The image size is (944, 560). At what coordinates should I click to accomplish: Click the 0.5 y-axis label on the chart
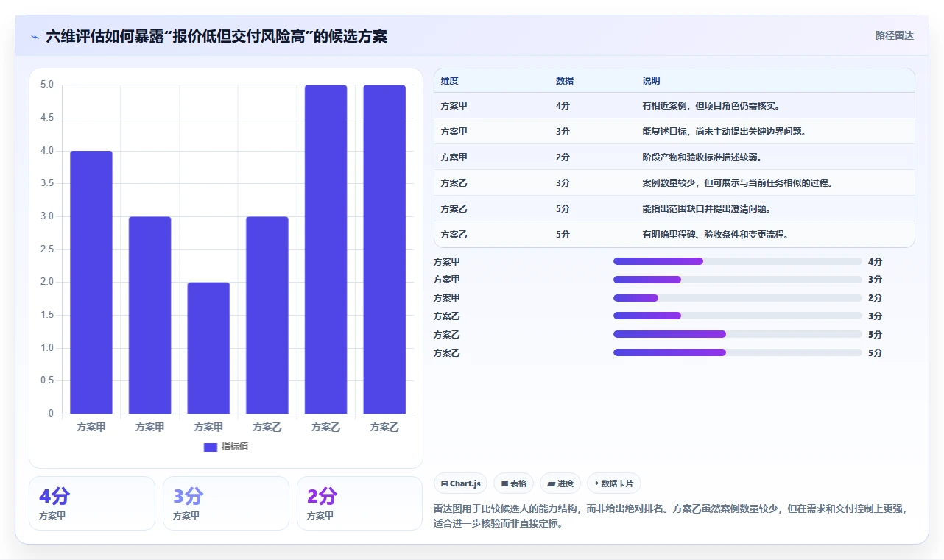(46, 380)
